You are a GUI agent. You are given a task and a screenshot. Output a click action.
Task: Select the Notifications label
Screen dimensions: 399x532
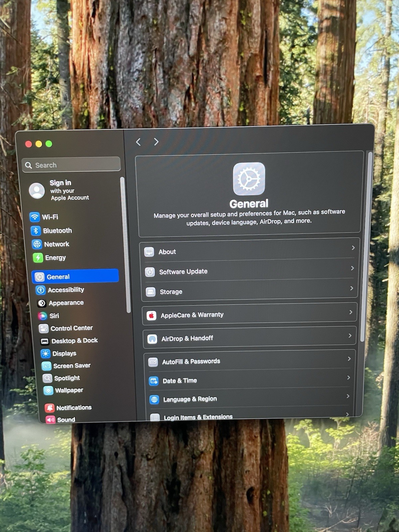click(x=74, y=408)
